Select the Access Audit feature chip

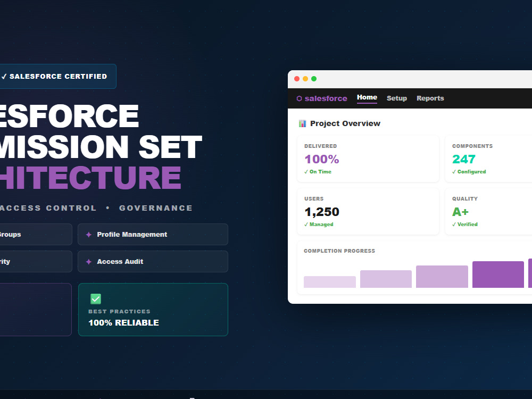(153, 262)
